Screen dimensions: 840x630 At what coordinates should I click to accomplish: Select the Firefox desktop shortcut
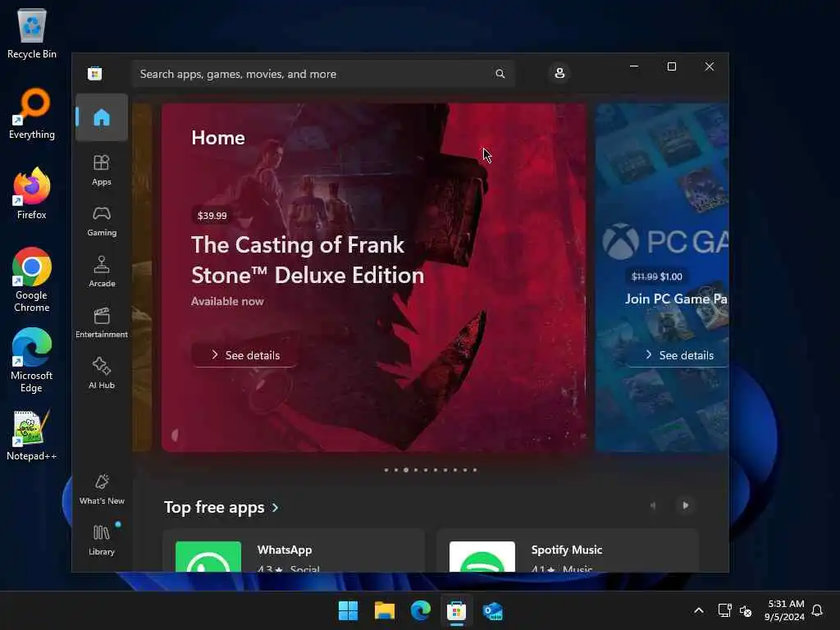pyautogui.click(x=32, y=194)
